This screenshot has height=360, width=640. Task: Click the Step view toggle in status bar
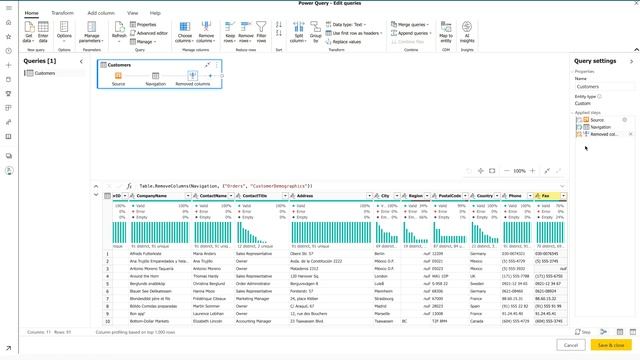582,332
